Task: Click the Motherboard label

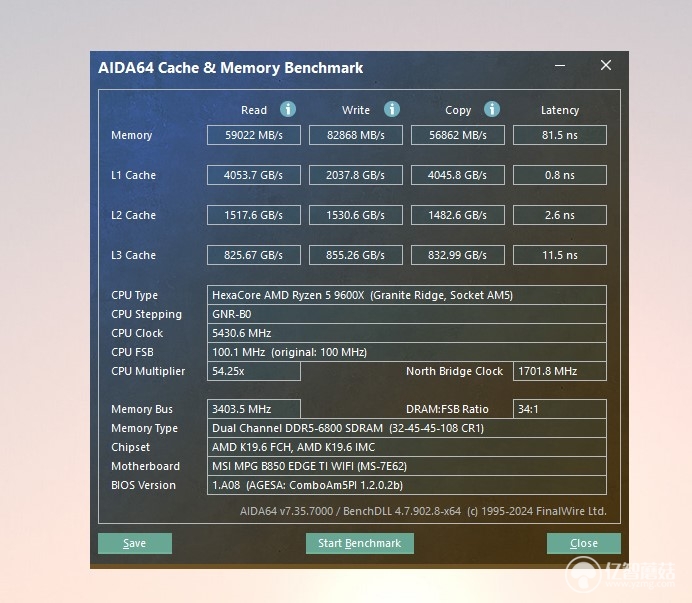Action: pos(145,466)
